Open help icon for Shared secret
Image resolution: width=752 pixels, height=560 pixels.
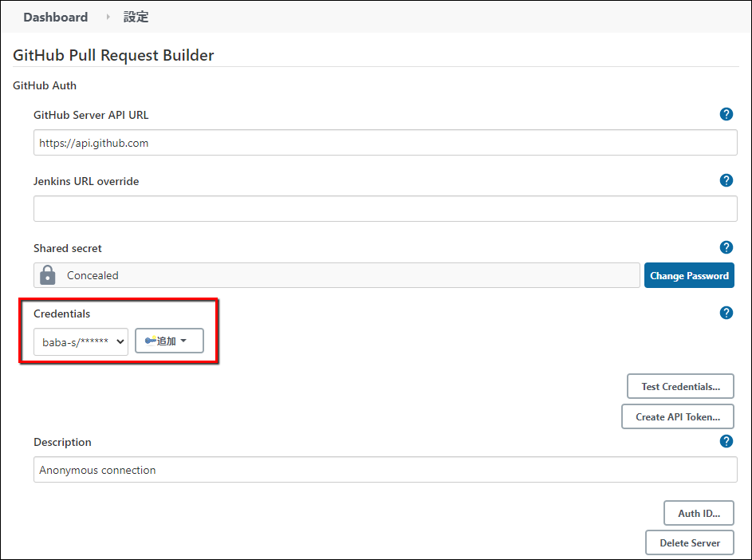[x=726, y=247]
